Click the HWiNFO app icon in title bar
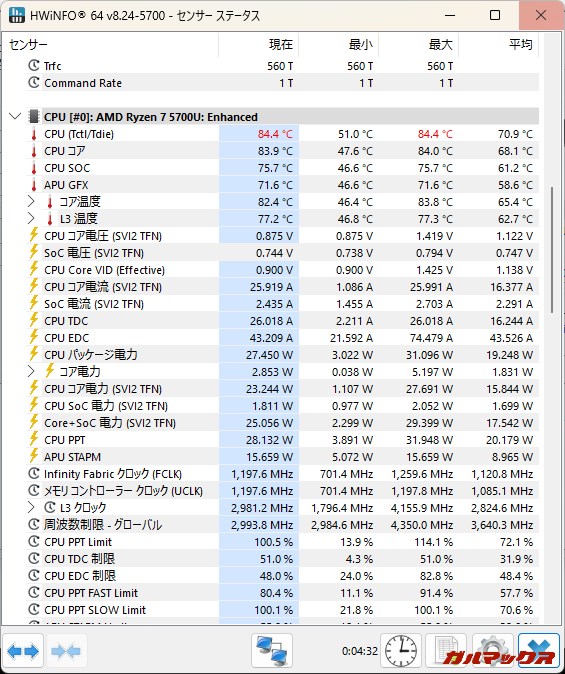Image resolution: width=565 pixels, height=674 pixels. pos(17,15)
